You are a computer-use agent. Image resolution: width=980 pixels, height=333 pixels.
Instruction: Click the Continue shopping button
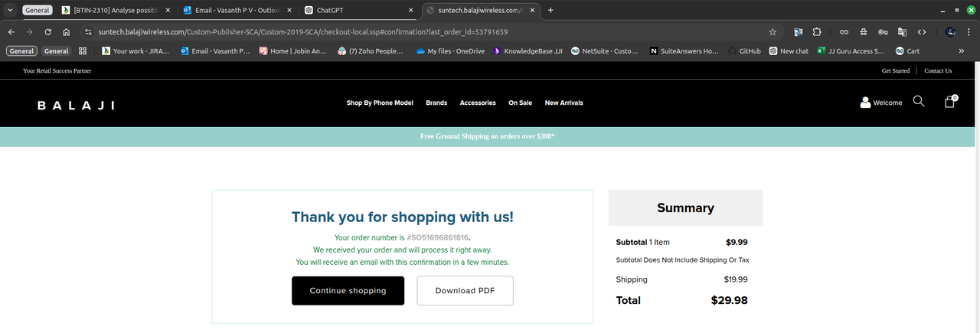pyautogui.click(x=348, y=291)
